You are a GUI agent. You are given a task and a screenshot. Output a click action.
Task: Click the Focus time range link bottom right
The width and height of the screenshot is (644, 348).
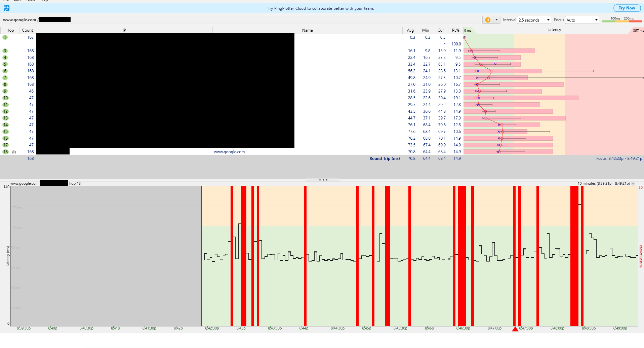(x=620, y=158)
